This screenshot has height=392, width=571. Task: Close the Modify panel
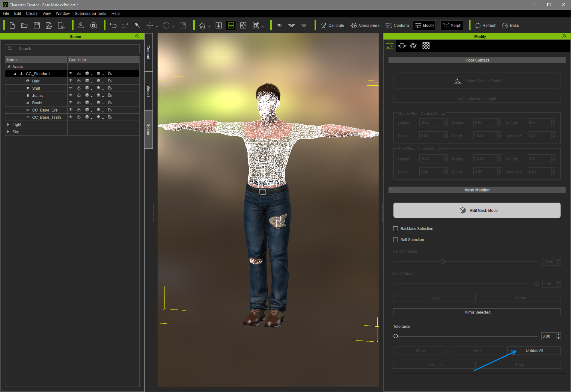click(x=564, y=36)
